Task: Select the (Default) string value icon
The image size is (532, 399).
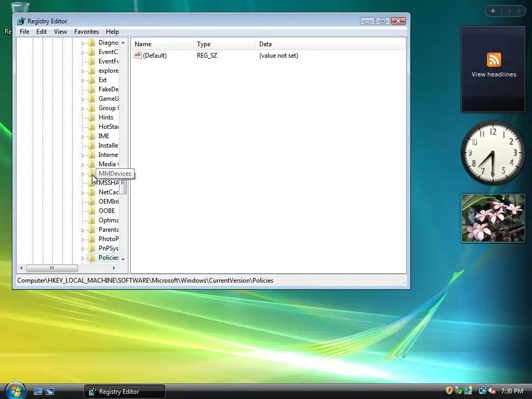Action: [137, 55]
